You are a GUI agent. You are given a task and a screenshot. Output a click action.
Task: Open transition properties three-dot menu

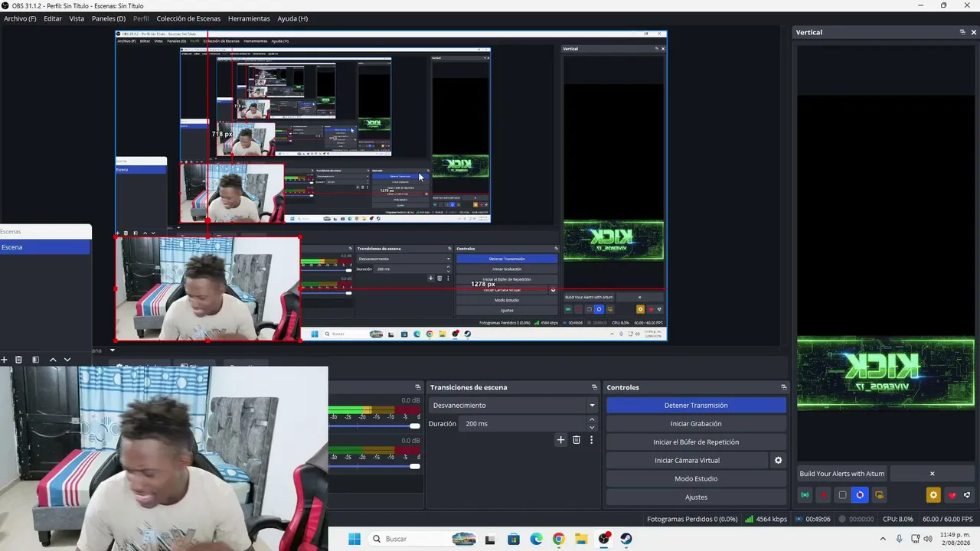[x=591, y=440]
